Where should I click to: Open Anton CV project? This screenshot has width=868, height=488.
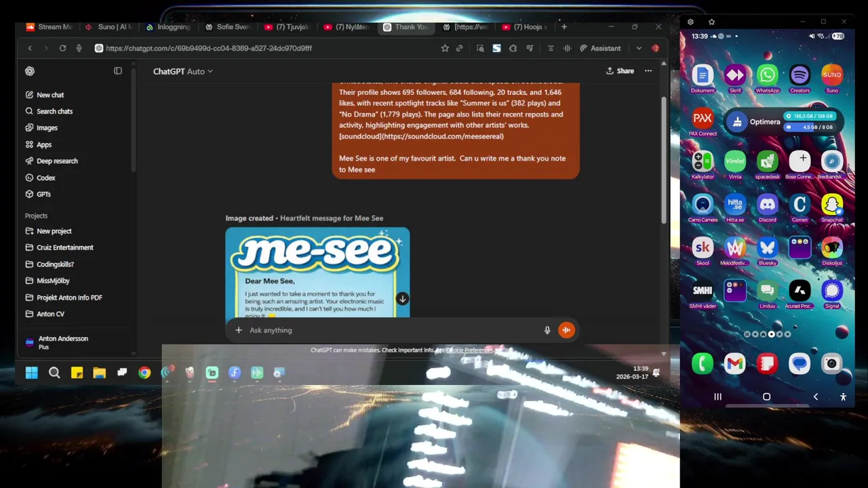tap(45, 314)
